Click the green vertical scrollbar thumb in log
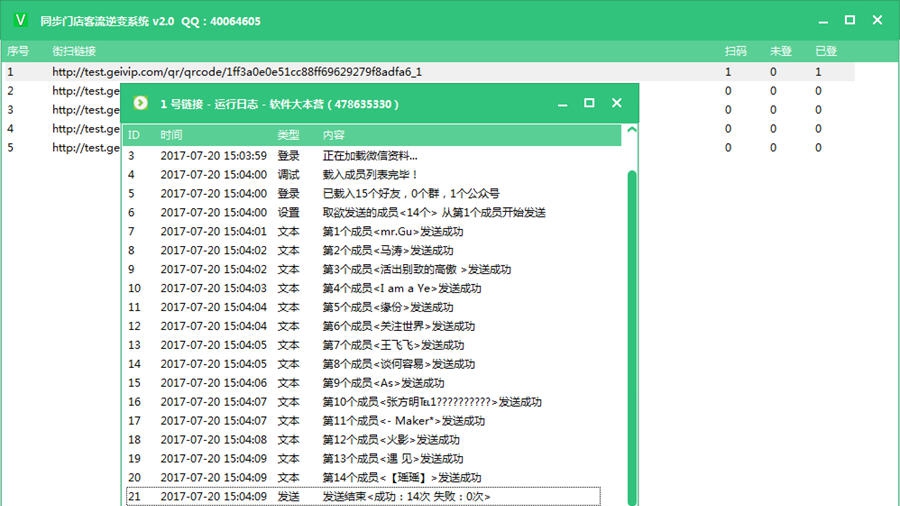900x506 pixels. click(x=632, y=338)
